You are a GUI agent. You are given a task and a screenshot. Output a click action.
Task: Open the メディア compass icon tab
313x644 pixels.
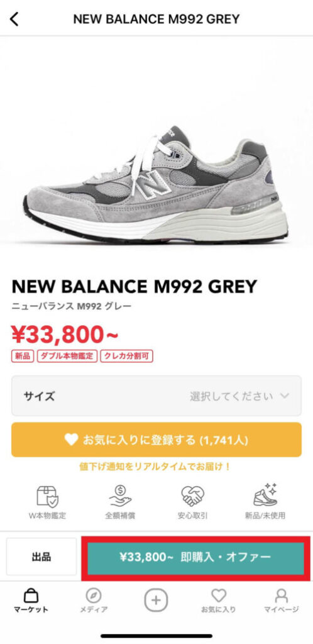click(x=94, y=595)
